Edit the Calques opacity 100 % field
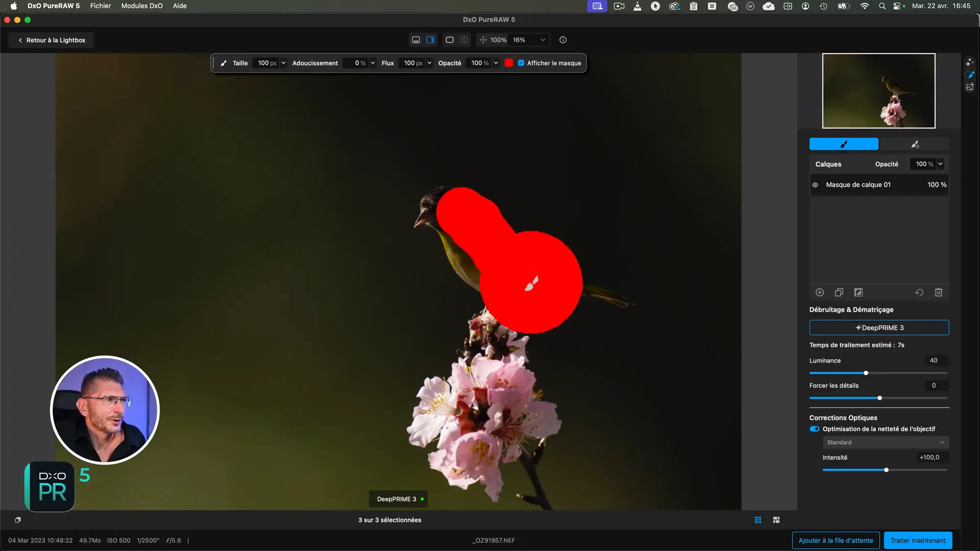Screen dimensions: 980x551 tap(923, 164)
